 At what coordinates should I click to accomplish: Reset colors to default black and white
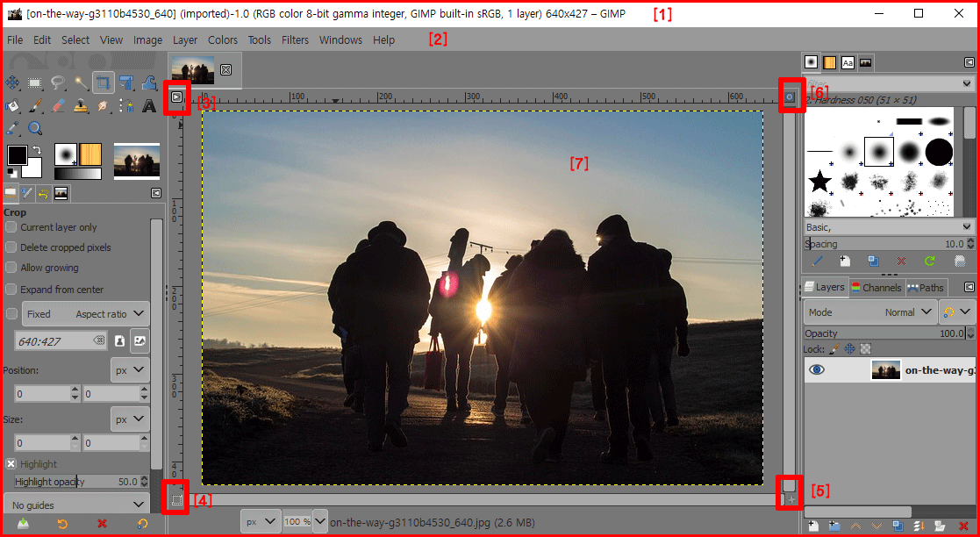coord(11,173)
